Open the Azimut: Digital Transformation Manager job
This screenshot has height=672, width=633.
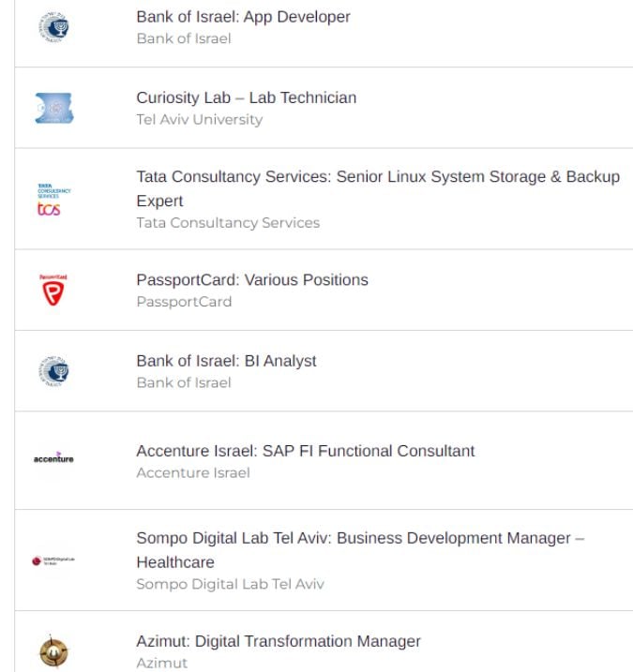279,641
